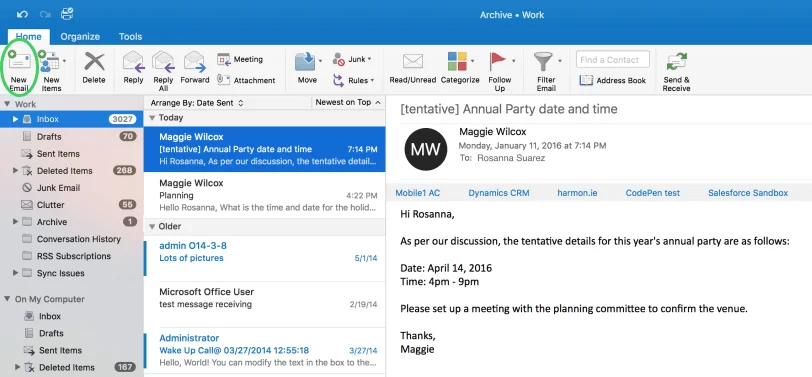The height and width of the screenshot is (377, 812).
Task: Select the Annual Party date and time email
Action: pyautogui.click(x=265, y=149)
